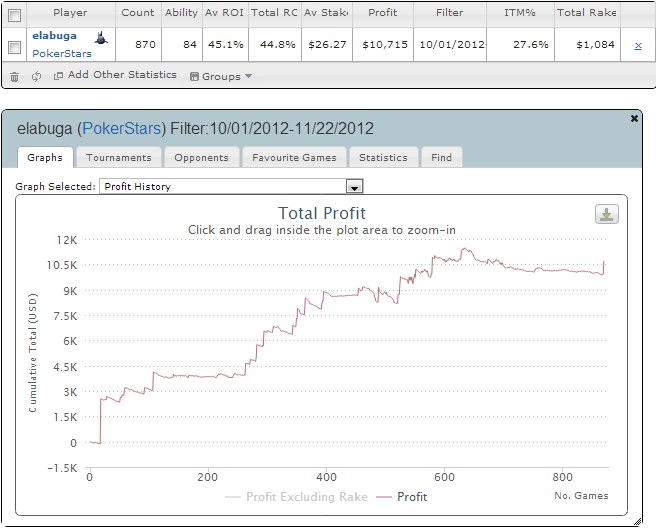Click the PokerStars link in the title
The image size is (656, 531).
(122, 128)
